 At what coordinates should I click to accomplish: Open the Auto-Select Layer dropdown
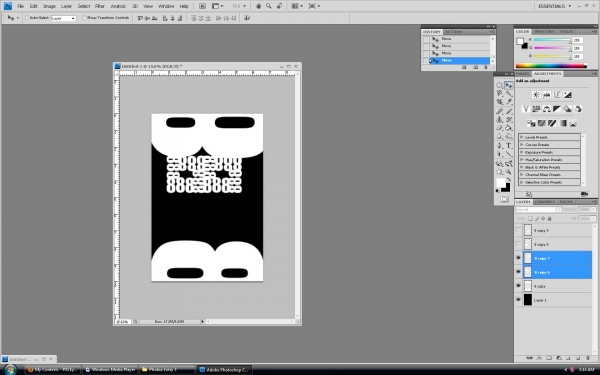64,18
